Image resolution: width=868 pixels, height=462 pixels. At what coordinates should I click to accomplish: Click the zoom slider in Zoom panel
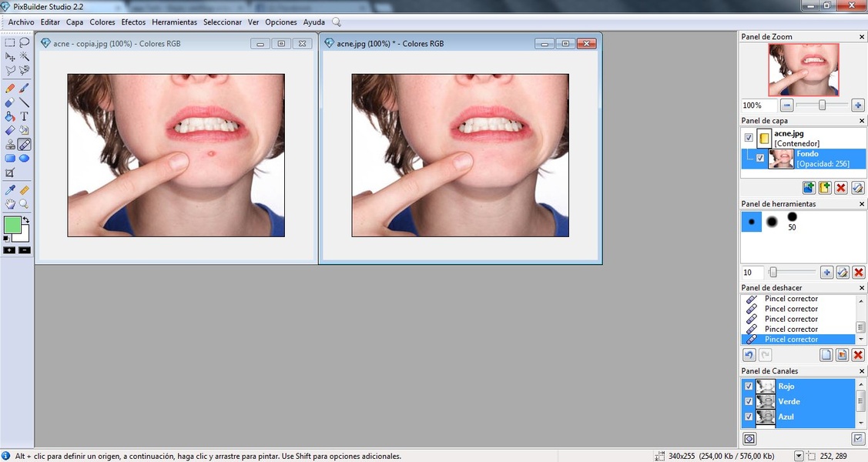coord(822,105)
